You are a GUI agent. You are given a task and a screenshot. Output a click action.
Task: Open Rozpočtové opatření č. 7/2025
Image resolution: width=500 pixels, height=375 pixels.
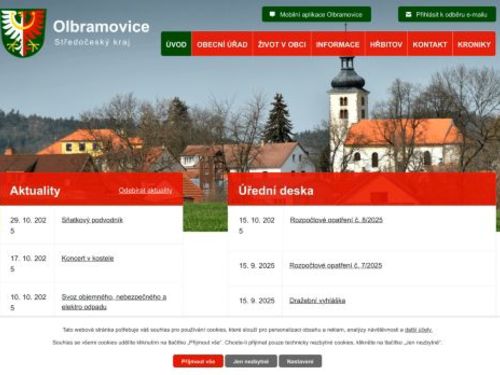point(336,266)
